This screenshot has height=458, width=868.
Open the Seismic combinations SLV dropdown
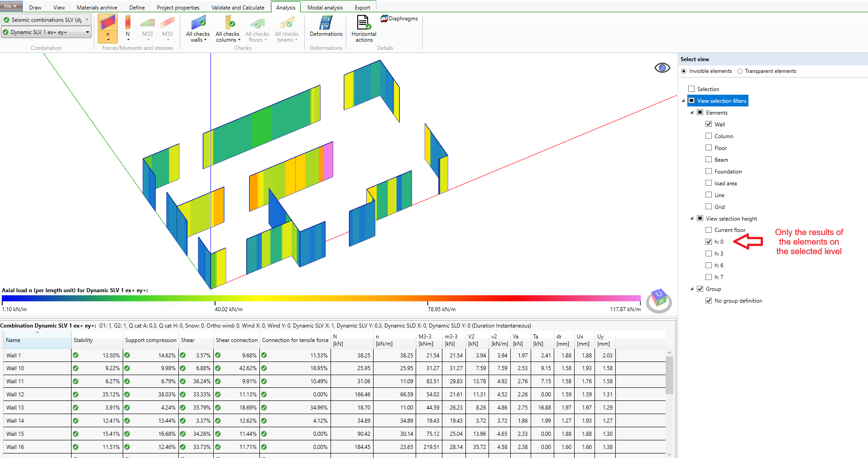point(46,20)
